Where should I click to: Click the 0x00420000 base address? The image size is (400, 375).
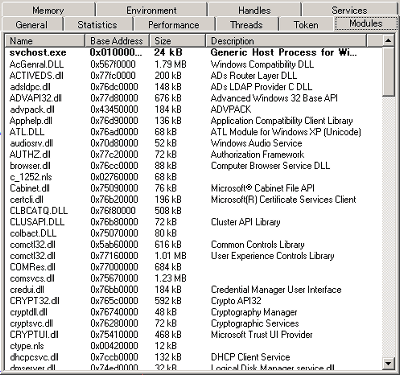[x=114, y=346]
